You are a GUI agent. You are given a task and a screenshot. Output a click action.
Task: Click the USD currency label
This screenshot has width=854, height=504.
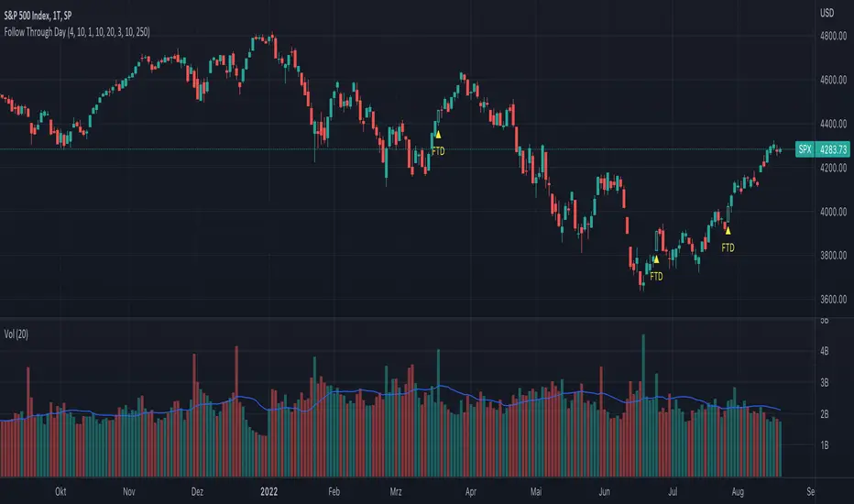[827, 13]
